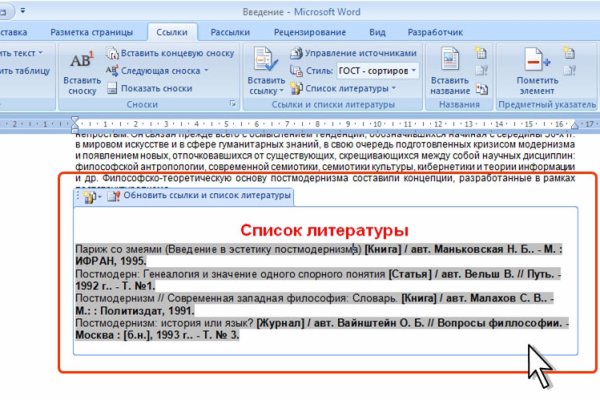Open the Сноски dialog launcher
Screen dimensions: 600x400
[x=233, y=104]
